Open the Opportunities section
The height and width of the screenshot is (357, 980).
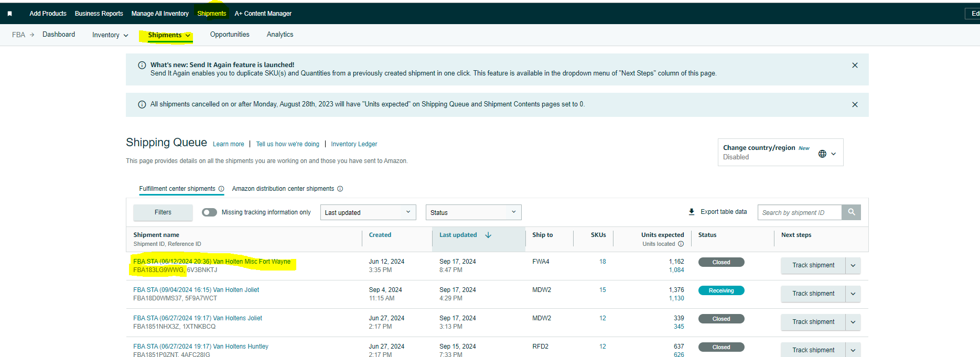(230, 35)
